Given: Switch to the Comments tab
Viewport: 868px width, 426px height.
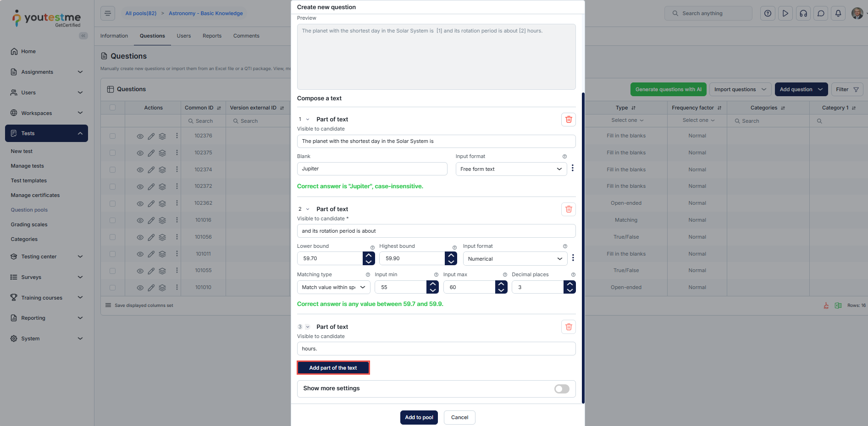Looking at the screenshot, I should 246,36.
